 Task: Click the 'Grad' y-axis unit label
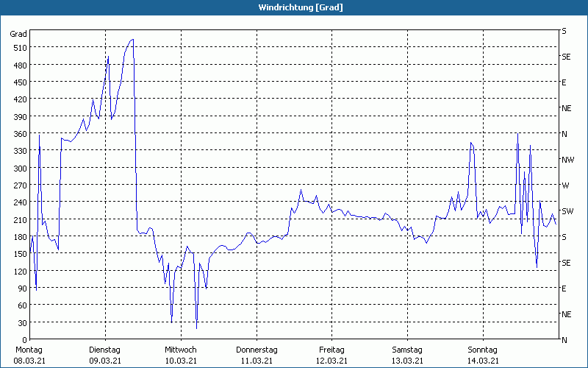coord(18,34)
